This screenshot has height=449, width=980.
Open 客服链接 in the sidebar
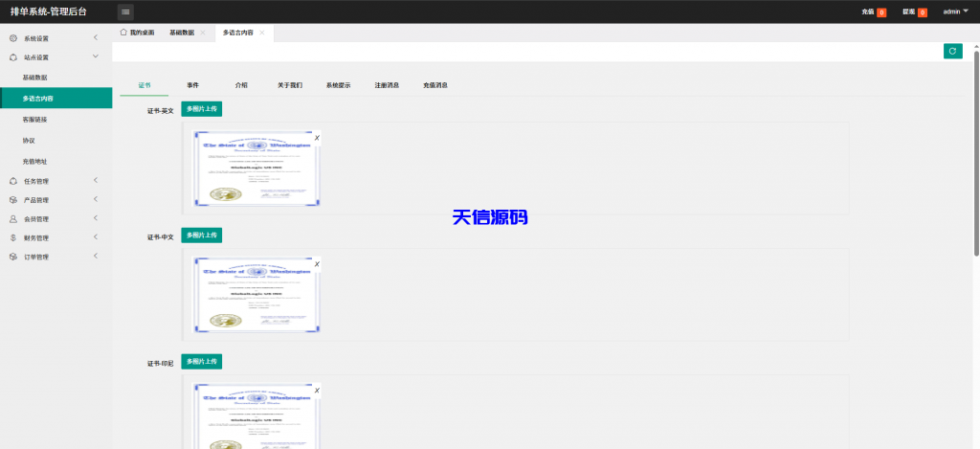[34, 120]
